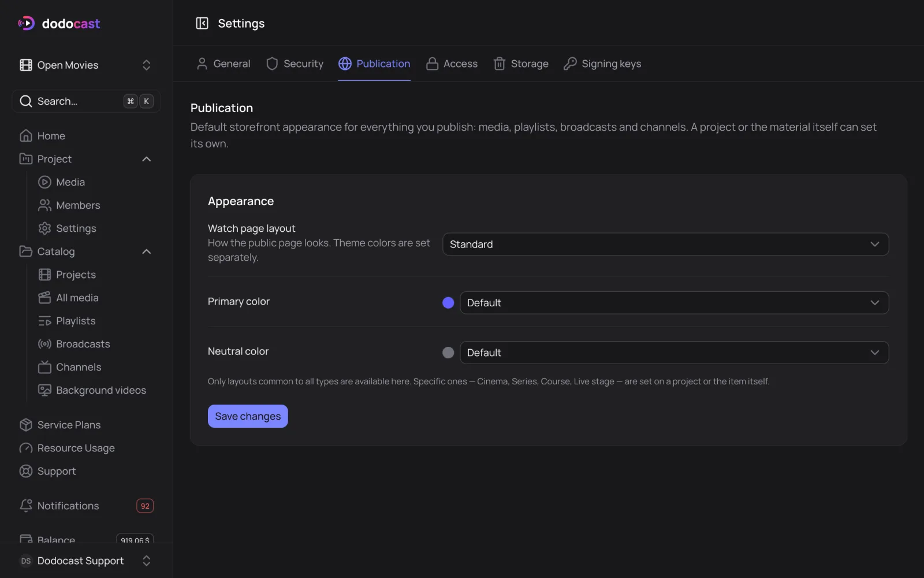Click the Resource Usage gauge icon
924x578 pixels.
[x=26, y=448]
